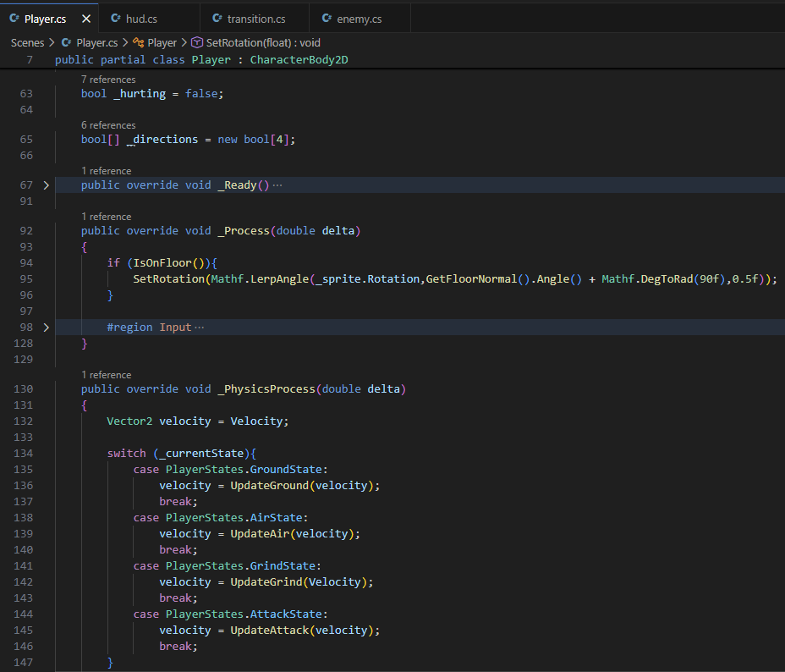
Task: Open 7 references code lens
Action: pos(108,80)
